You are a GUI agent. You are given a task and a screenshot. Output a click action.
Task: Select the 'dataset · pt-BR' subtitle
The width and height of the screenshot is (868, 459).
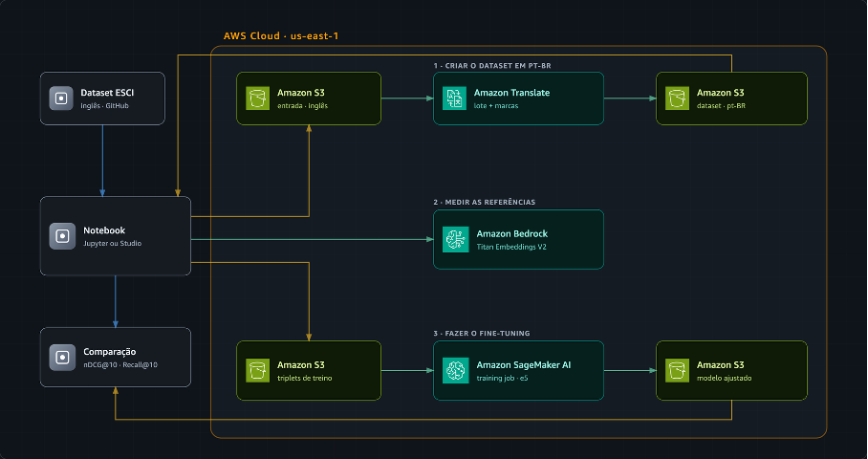(722, 106)
